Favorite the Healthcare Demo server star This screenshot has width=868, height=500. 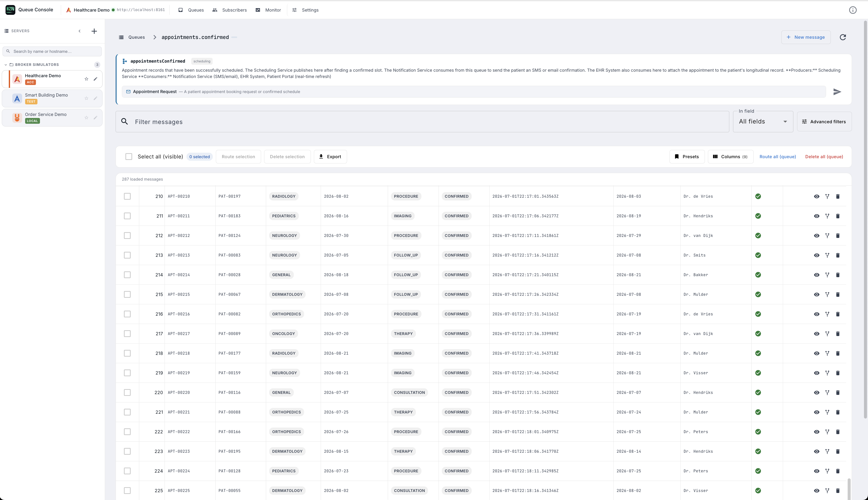click(86, 79)
